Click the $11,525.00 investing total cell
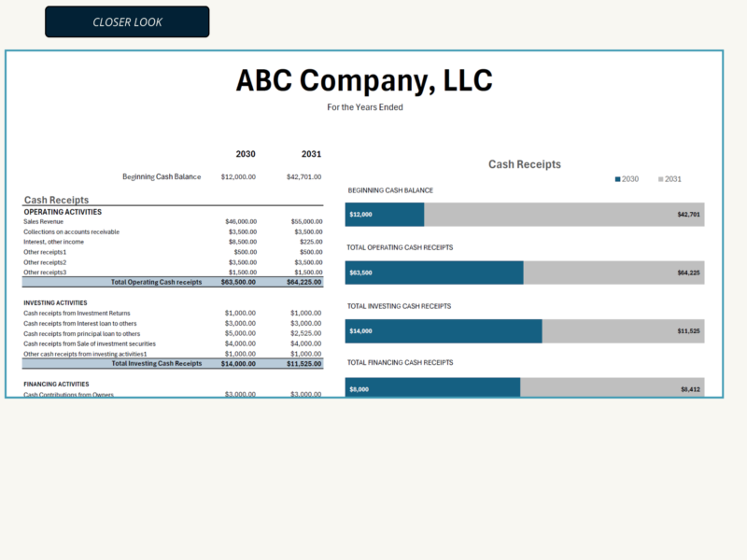 pos(304,363)
